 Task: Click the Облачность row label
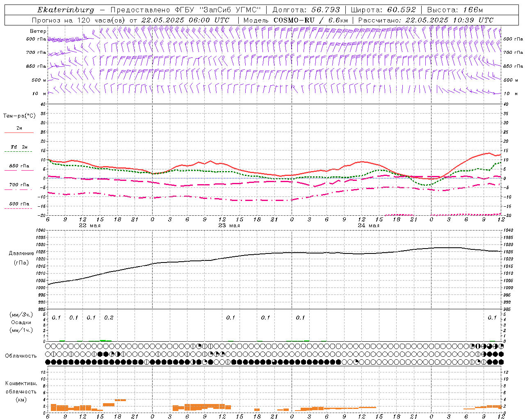(21, 356)
